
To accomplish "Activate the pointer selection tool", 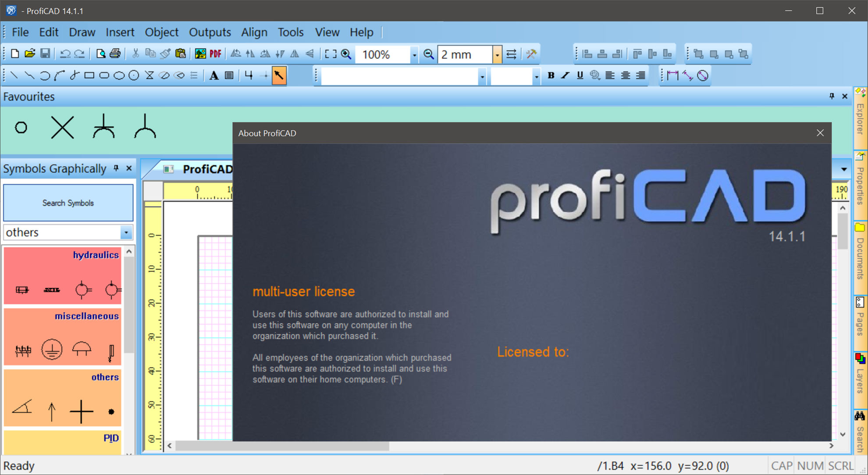I will (279, 75).
